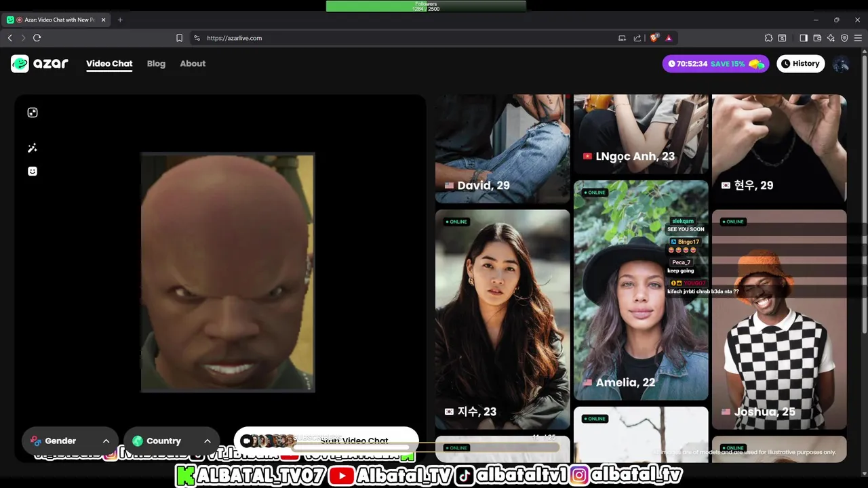Expand the Country filter dropdown
Screen dimensions: 868x488
coord(172,441)
